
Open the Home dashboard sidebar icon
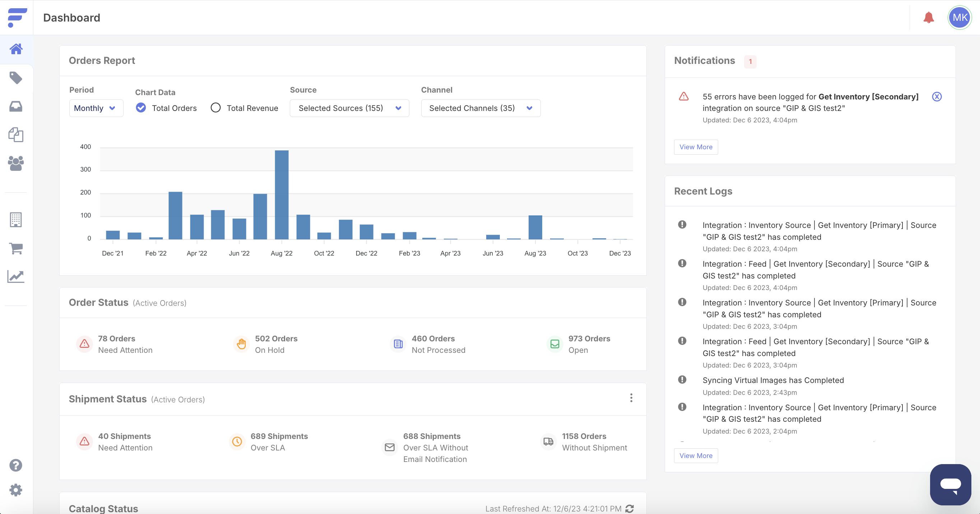[16, 49]
